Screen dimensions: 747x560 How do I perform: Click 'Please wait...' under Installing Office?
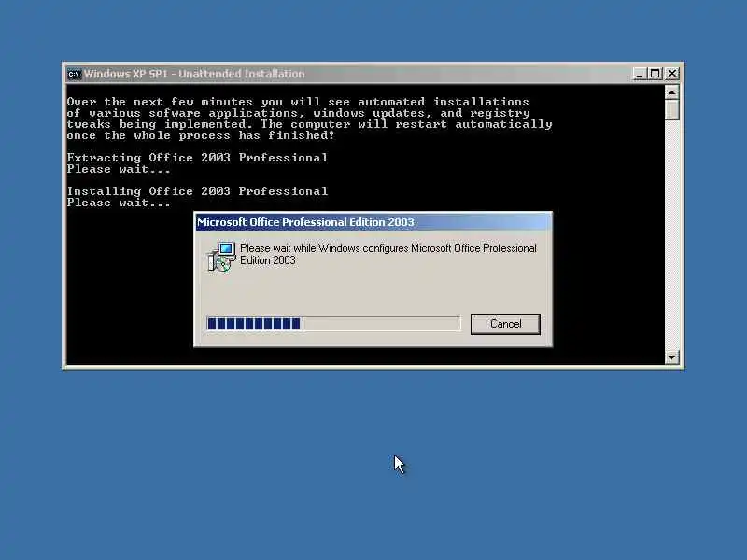pyautogui.click(x=119, y=203)
